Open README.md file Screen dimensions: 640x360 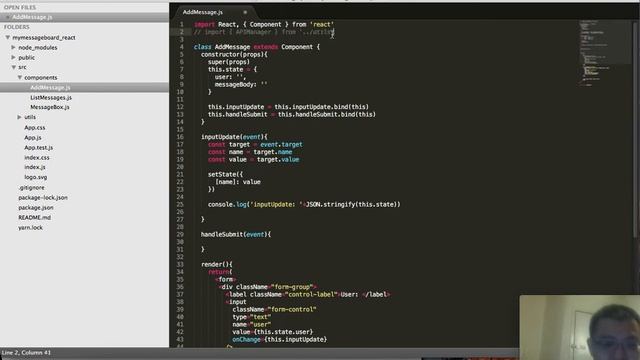tap(34, 218)
